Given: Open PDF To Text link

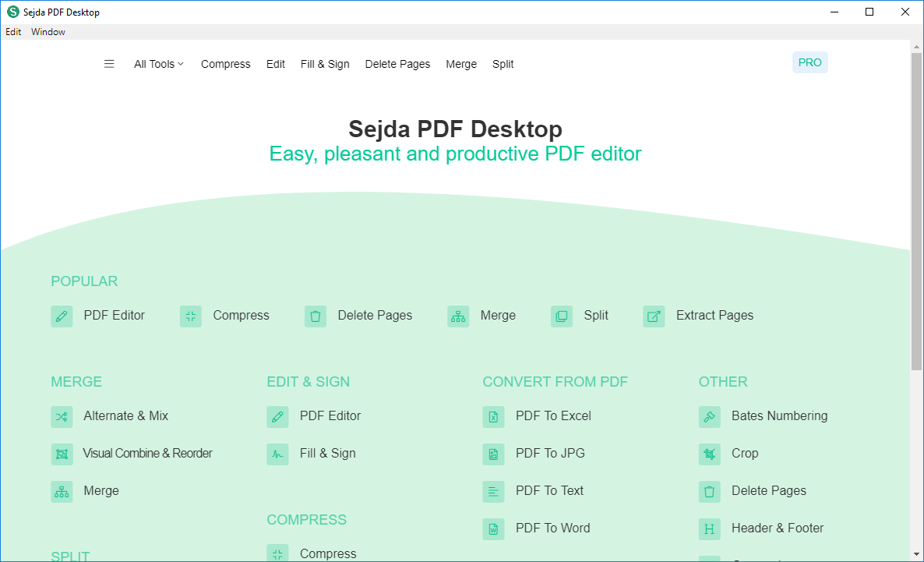Looking at the screenshot, I should pyautogui.click(x=550, y=490).
